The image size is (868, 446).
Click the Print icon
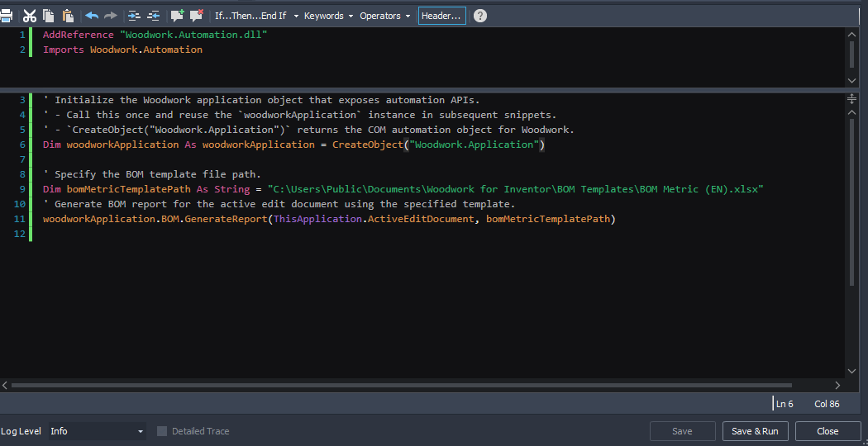click(6, 16)
